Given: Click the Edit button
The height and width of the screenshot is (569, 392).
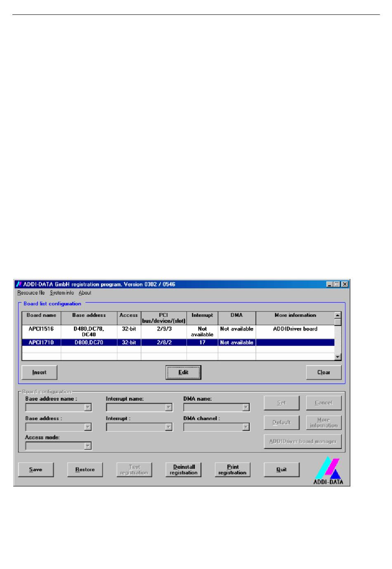Looking at the screenshot, I should [183, 372].
